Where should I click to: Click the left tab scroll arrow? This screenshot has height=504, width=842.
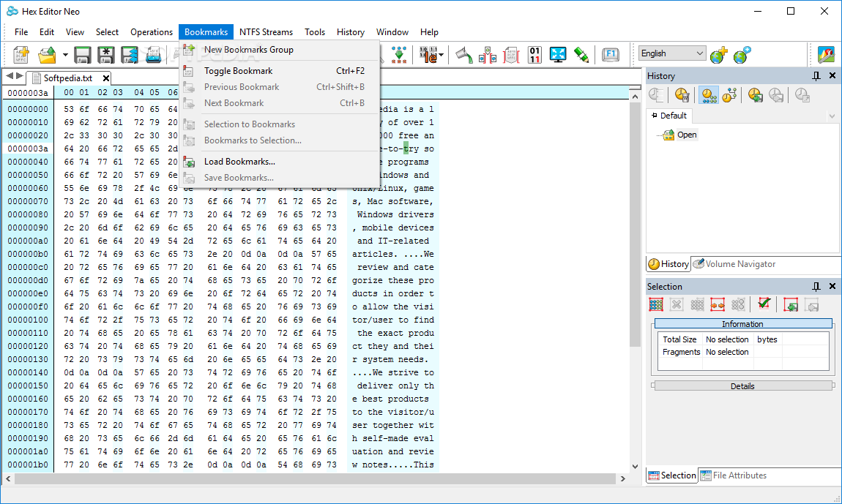coord(10,76)
